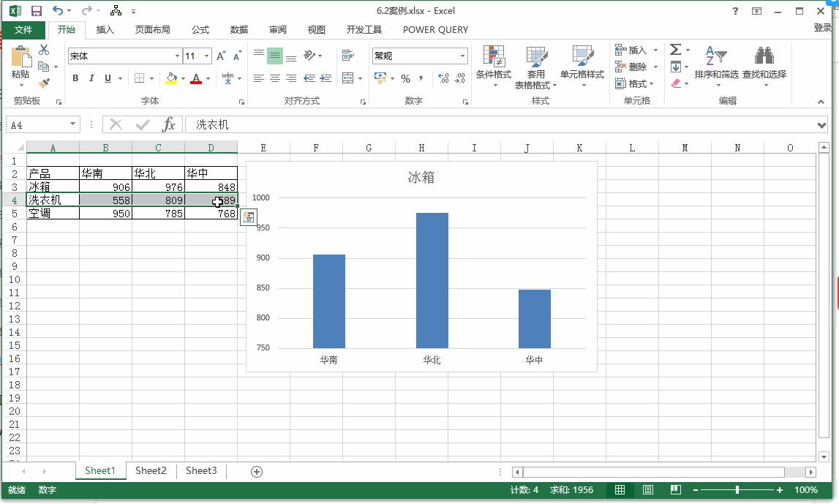Viewport: 839px width, 504px height.
Task: Apply percent style with the % icon
Action: click(405, 78)
